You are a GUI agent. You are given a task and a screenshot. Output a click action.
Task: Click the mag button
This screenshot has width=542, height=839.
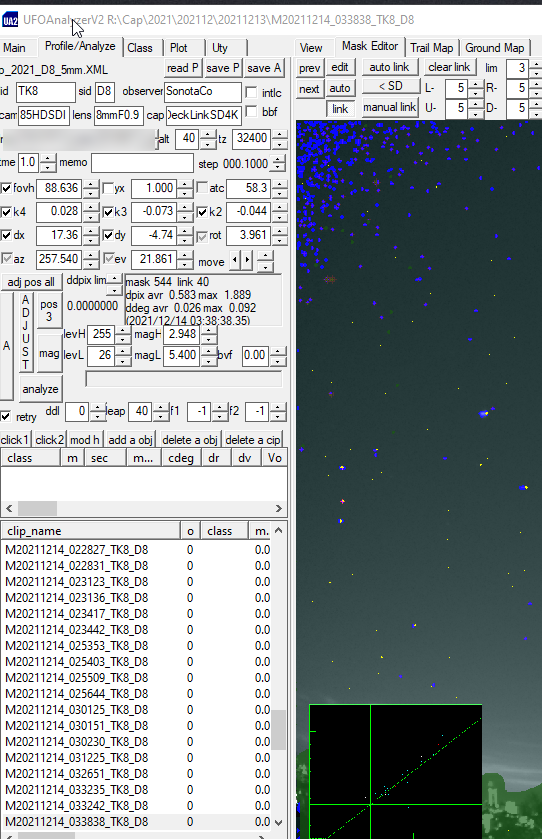[49, 353]
